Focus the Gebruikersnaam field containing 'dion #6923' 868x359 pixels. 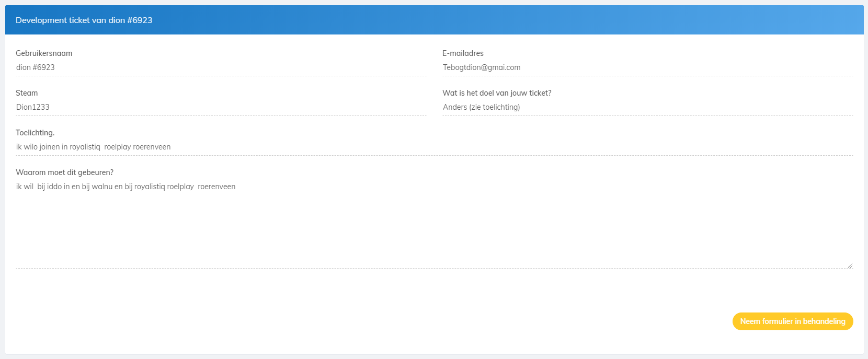coord(221,67)
